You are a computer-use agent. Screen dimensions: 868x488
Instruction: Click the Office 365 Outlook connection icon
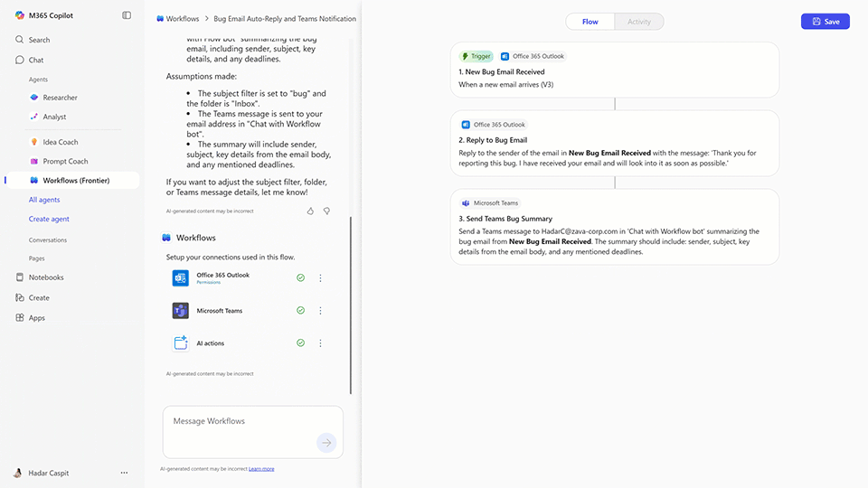coord(181,277)
